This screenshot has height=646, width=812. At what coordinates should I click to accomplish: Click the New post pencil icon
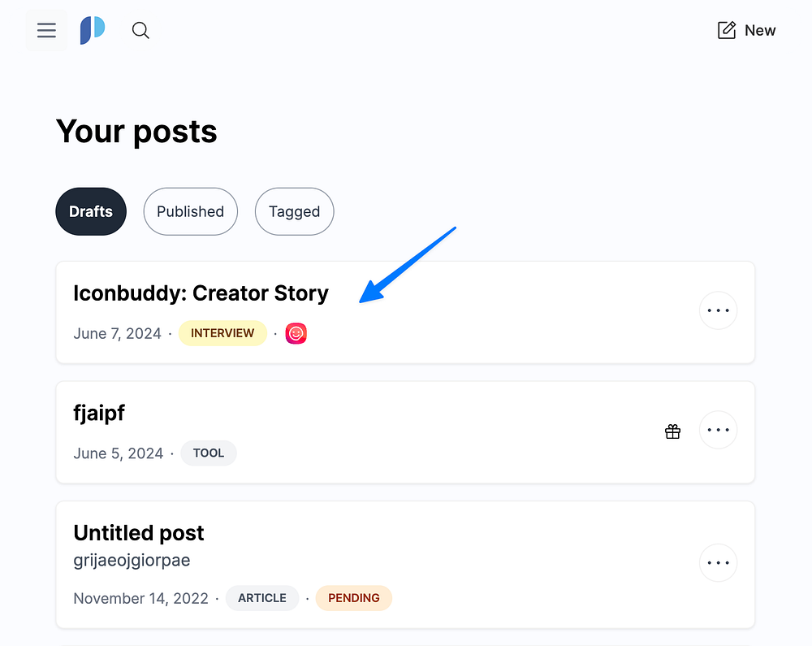(726, 31)
